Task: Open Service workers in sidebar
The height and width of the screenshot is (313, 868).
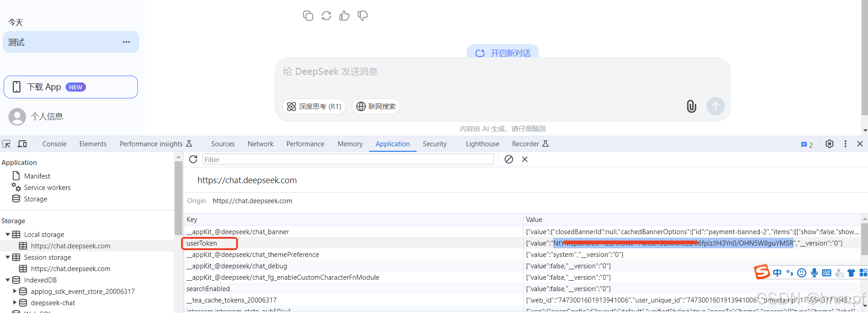Action: (47, 188)
